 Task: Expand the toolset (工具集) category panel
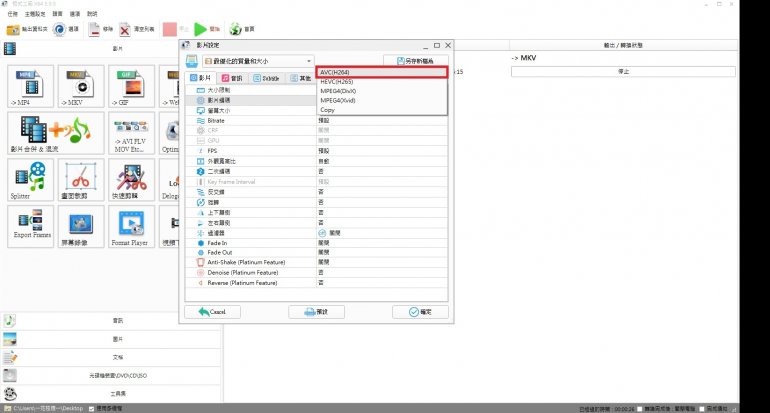pos(111,394)
